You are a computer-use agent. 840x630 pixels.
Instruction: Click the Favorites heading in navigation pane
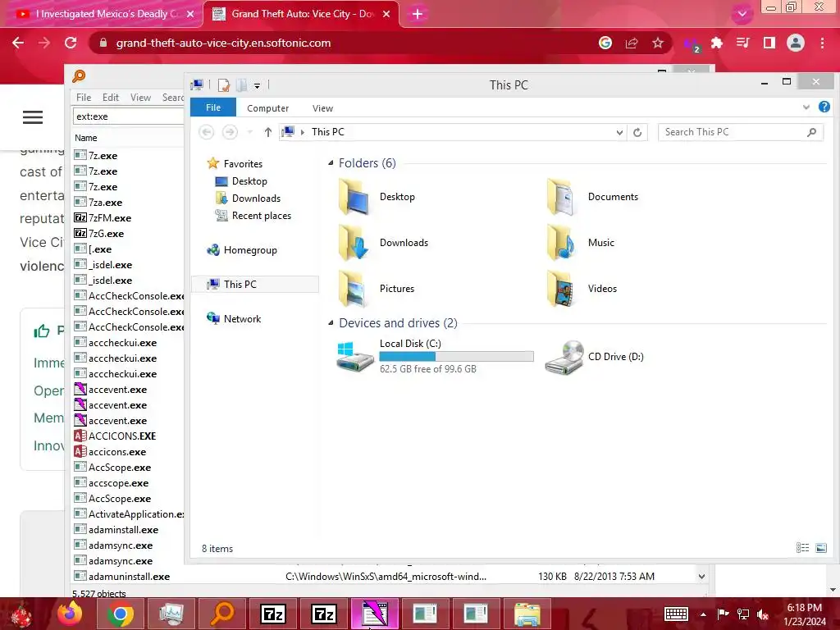click(x=243, y=164)
